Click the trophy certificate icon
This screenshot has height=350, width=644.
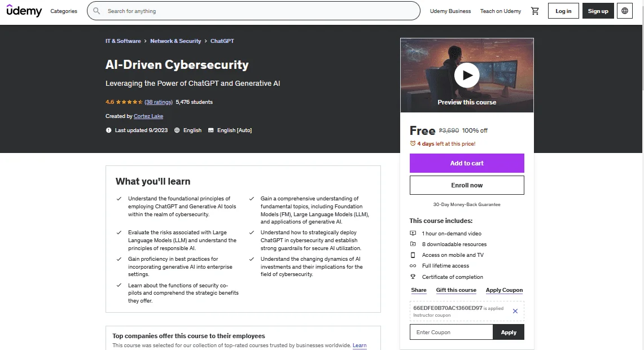(413, 277)
